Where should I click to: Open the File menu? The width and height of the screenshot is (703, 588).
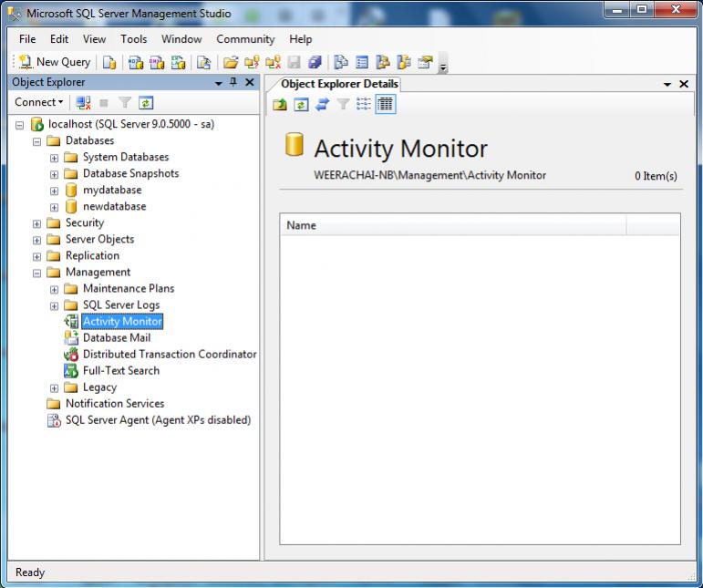tap(27, 39)
